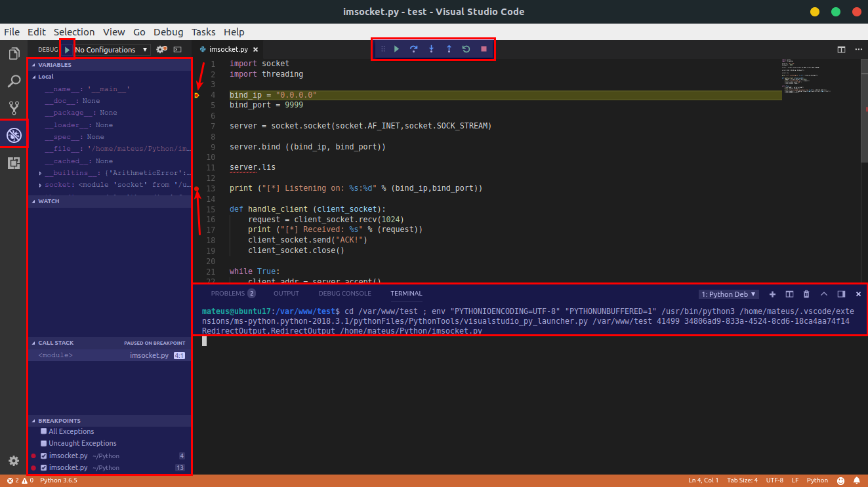Open the Extensions view

click(14, 163)
